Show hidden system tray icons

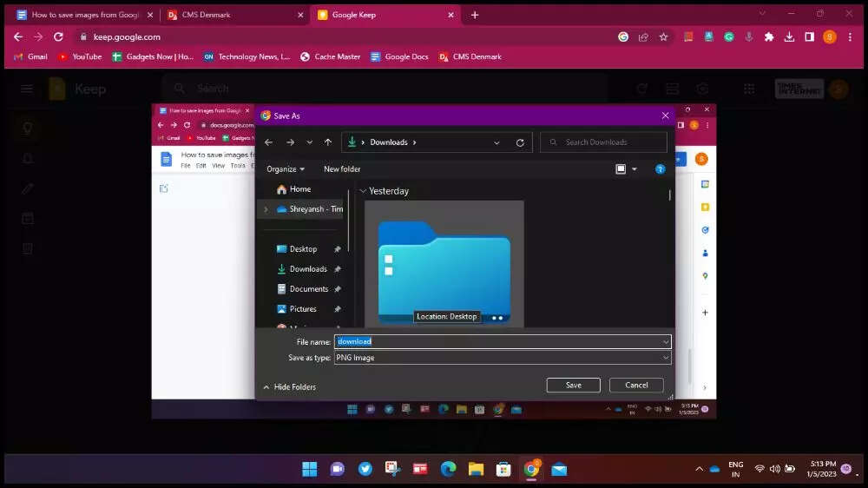[x=699, y=469]
